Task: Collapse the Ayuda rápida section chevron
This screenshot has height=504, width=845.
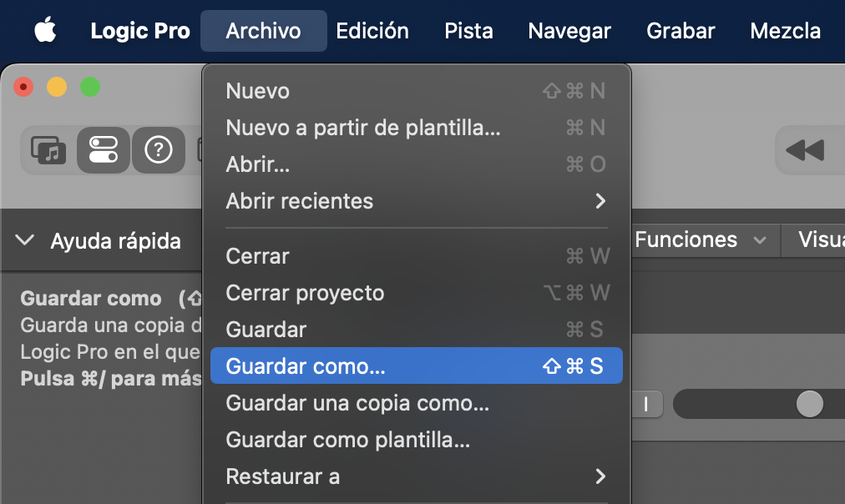Action: (x=25, y=241)
